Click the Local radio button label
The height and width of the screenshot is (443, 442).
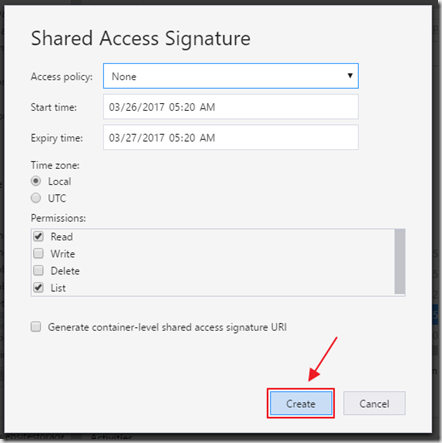click(x=60, y=181)
